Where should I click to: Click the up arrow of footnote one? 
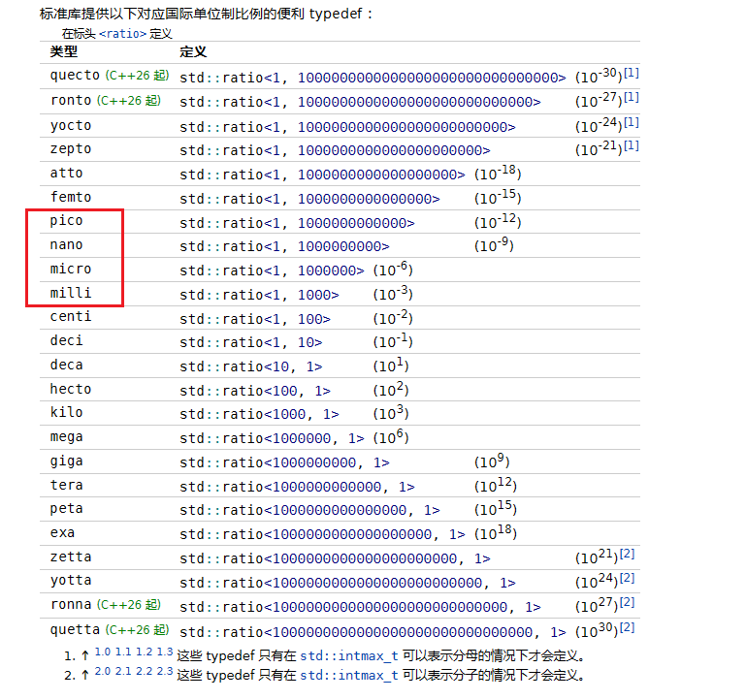pyautogui.click(x=85, y=655)
